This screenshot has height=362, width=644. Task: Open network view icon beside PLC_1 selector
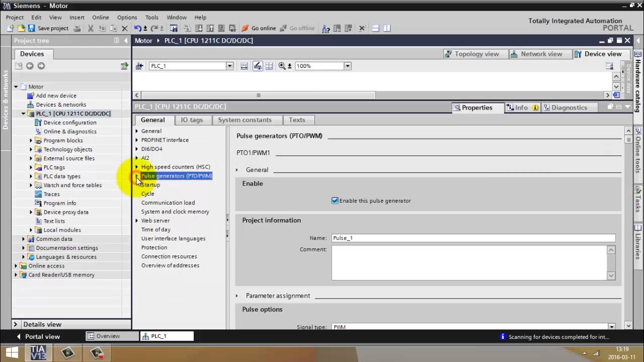tap(140, 66)
